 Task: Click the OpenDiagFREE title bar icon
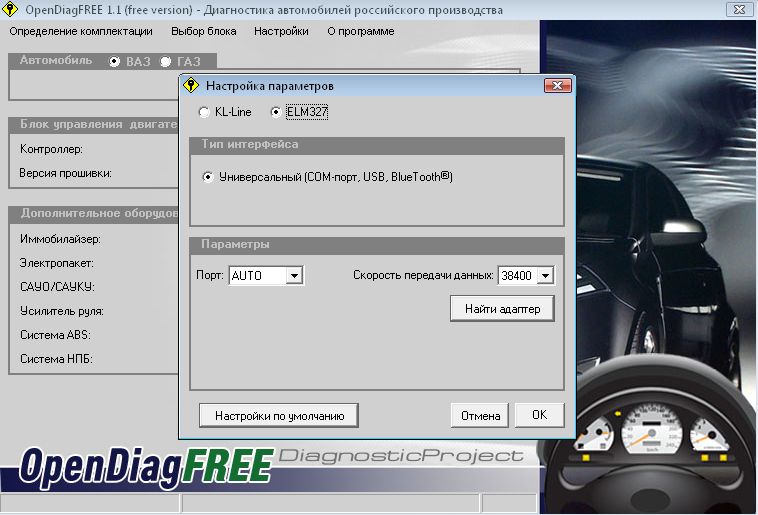point(10,10)
